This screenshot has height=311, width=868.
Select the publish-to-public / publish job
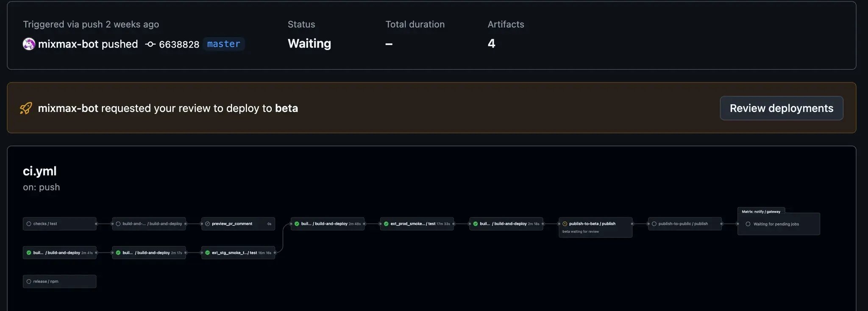coord(684,224)
